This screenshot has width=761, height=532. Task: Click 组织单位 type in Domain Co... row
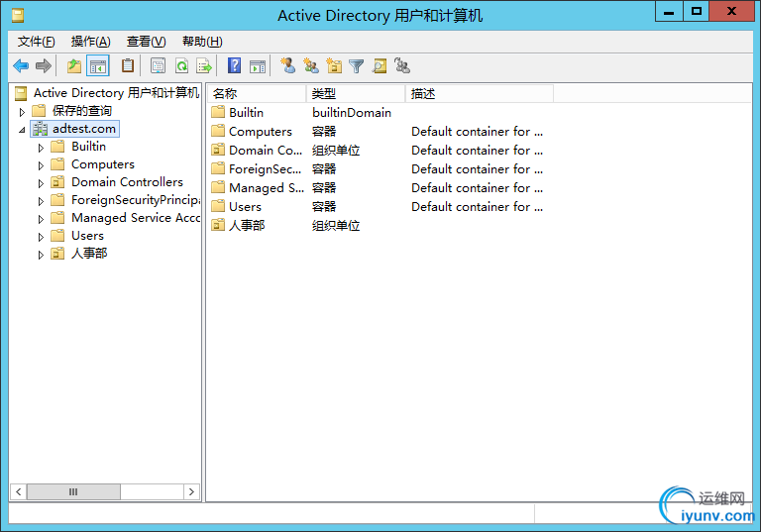pos(336,151)
